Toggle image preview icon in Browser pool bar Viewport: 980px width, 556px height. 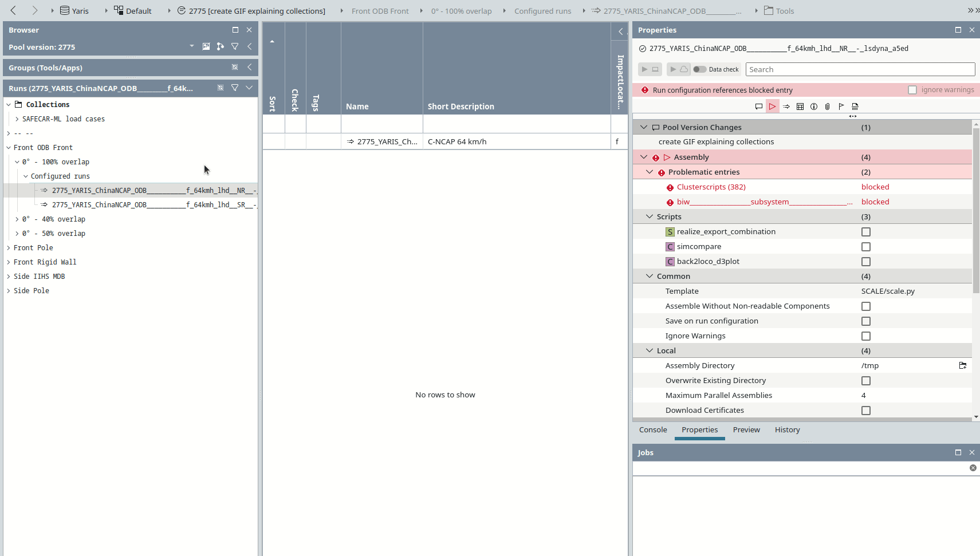[x=206, y=46]
